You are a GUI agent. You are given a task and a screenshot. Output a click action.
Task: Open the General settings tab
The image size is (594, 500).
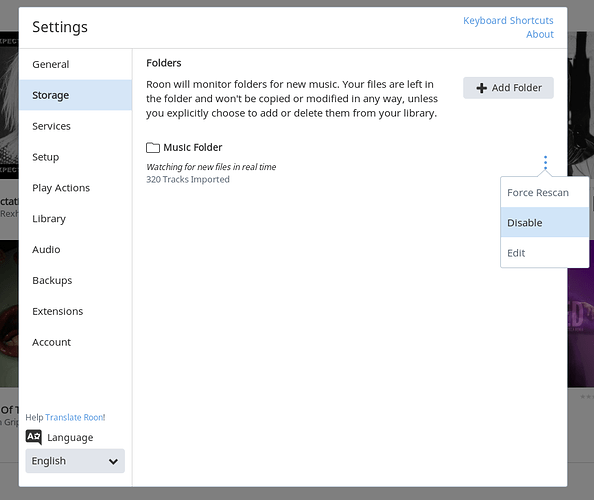pyautogui.click(x=75, y=64)
